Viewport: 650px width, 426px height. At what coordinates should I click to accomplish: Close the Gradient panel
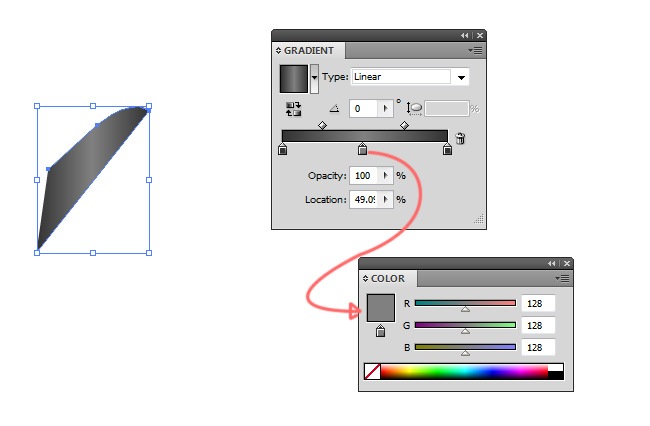point(480,36)
